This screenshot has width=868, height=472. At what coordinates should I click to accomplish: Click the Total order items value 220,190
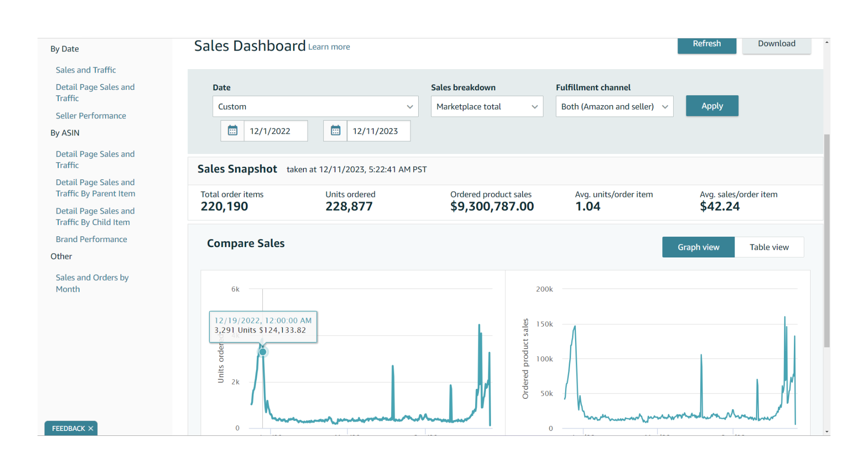pyautogui.click(x=224, y=206)
